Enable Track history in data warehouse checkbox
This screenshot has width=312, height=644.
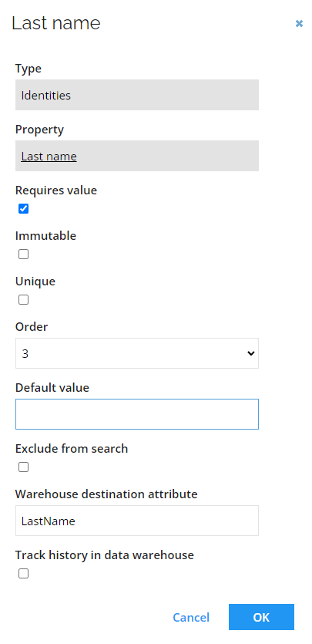click(23, 574)
